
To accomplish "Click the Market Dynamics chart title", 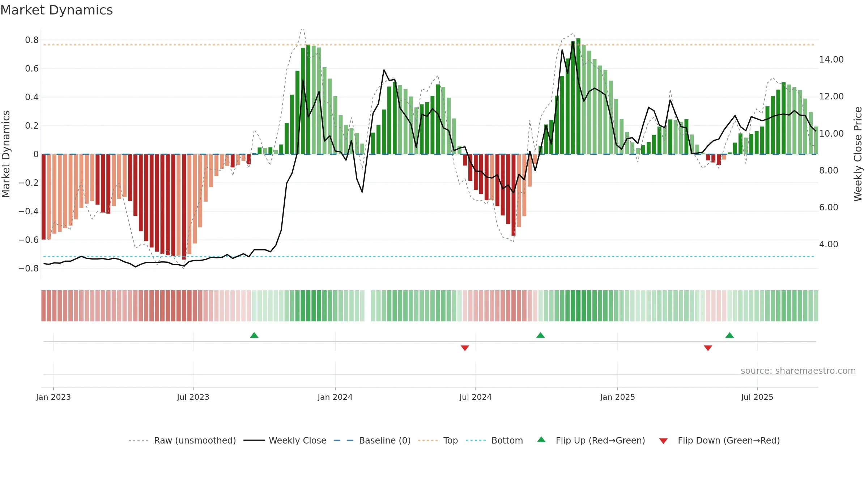I will [56, 10].
